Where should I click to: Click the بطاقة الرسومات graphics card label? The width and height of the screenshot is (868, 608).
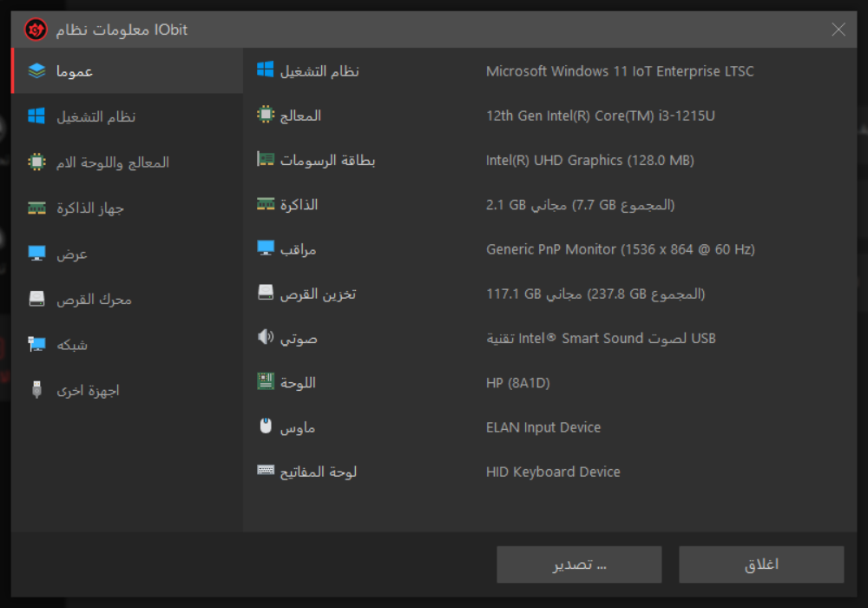[x=328, y=161]
